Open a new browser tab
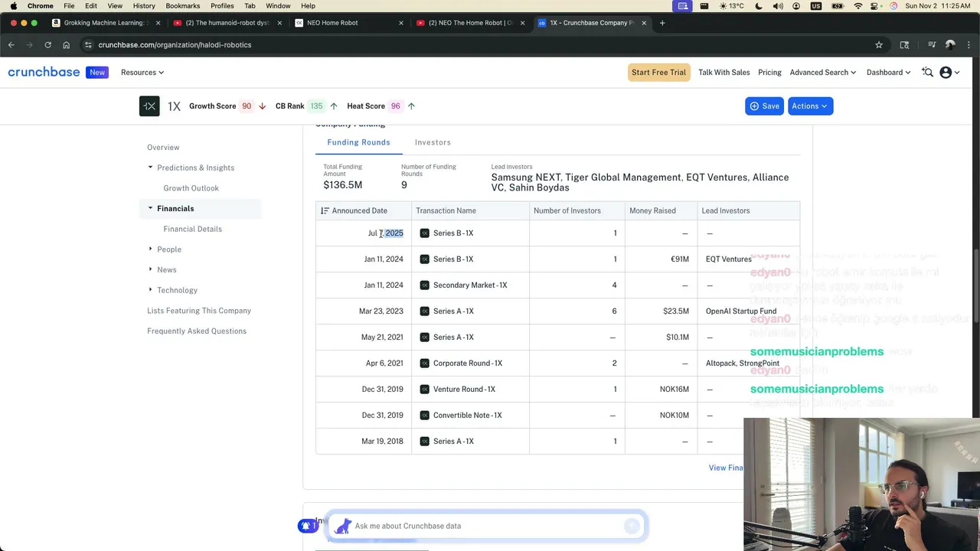The image size is (980, 551). pos(662,23)
